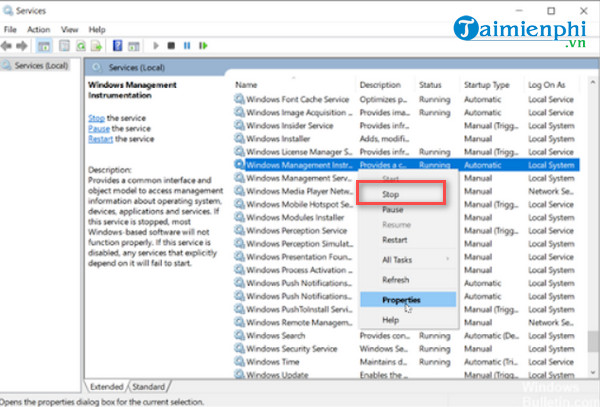Open the Action menu
The width and height of the screenshot is (600, 407).
[38, 29]
